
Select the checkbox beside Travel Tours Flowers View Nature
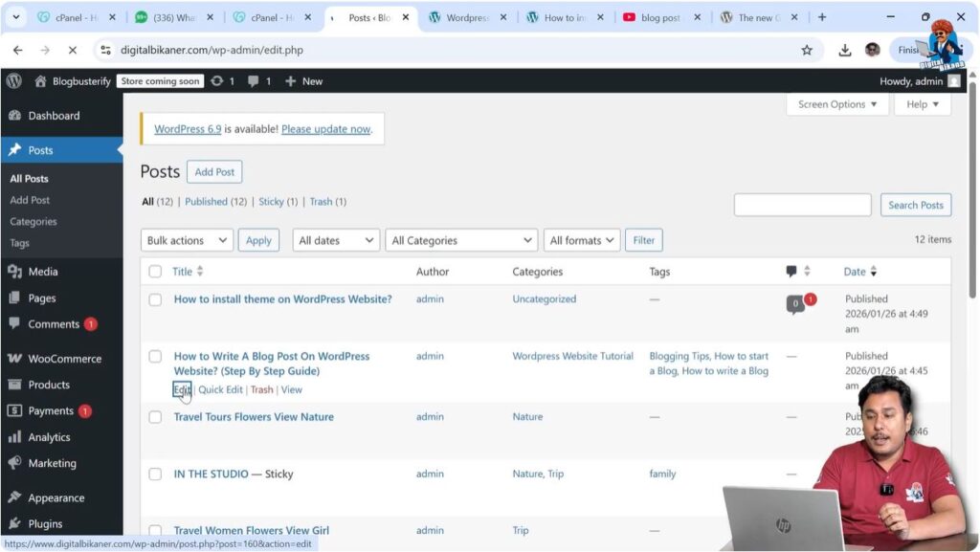[155, 416]
